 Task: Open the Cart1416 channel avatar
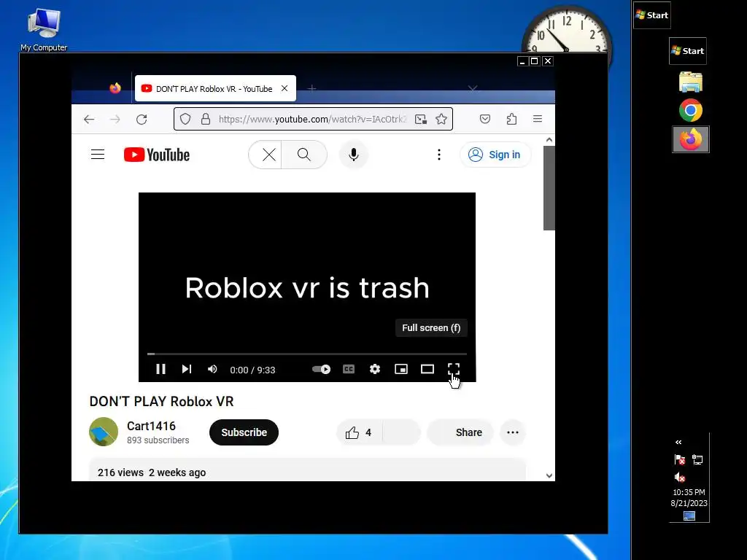104,432
